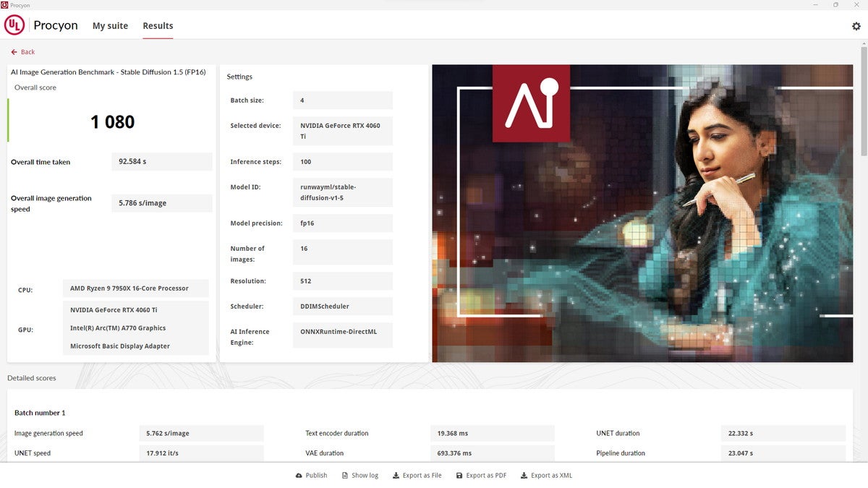Click the Export as PDF save icon
Image resolution: width=868 pixels, height=488 pixels.
459,475
